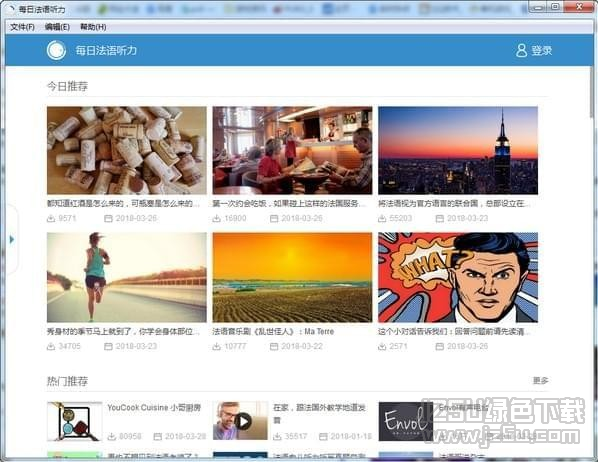The height and width of the screenshot is (462, 598).
Task: Click calendar icon under New York skyline article
Action: click(440, 219)
